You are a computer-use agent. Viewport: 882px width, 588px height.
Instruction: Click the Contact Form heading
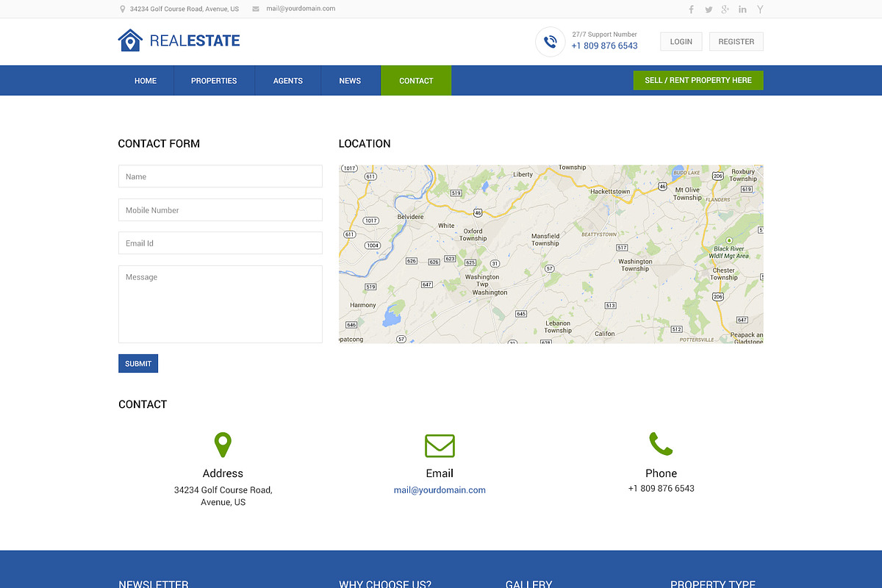(159, 144)
